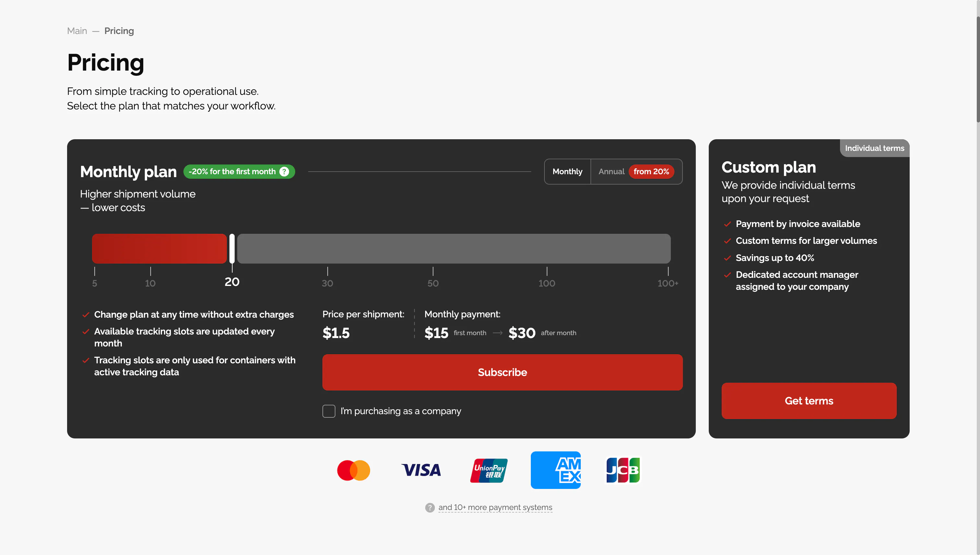Screen dimensions: 980x555
Task: Click the question icon beside payment systems
Action: coord(430,508)
